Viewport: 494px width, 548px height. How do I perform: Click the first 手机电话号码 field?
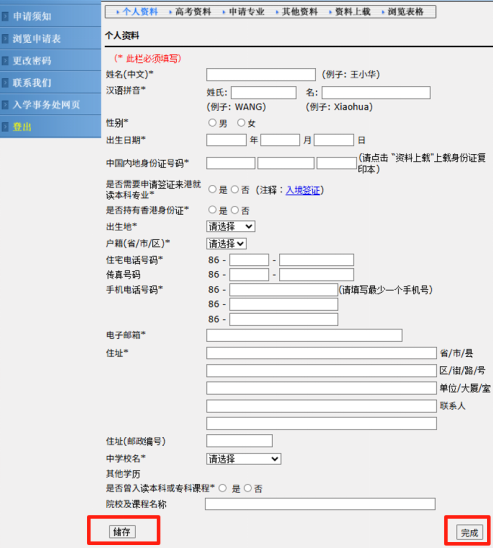pyautogui.click(x=284, y=290)
